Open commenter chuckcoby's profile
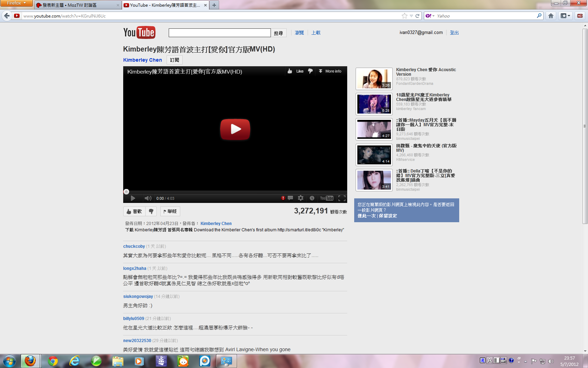This screenshot has height=368, width=588. click(134, 246)
